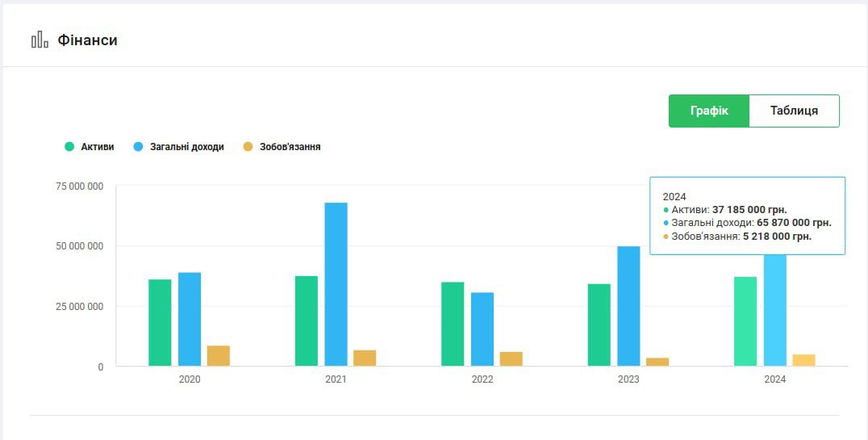Select the highlighted green 2024 bar
868x440 pixels.
click(x=745, y=321)
